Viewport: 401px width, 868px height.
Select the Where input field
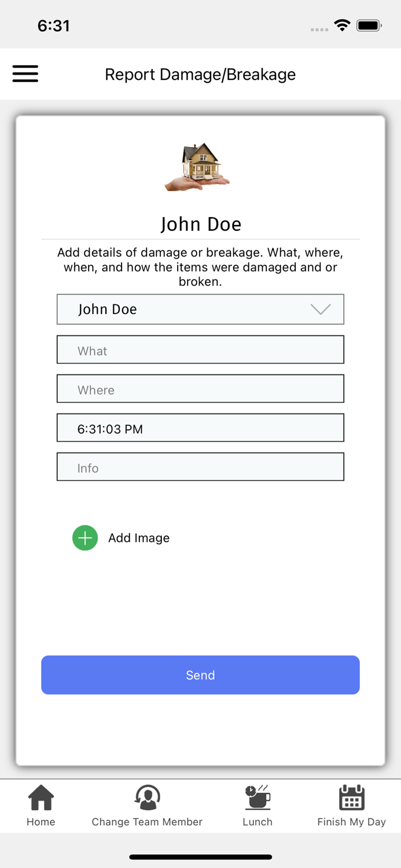[200, 388]
